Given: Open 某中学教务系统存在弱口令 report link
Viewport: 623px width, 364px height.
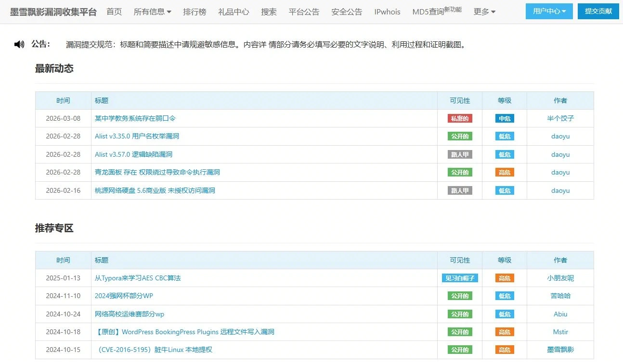Looking at the screenshot, I should click(135, 118).
